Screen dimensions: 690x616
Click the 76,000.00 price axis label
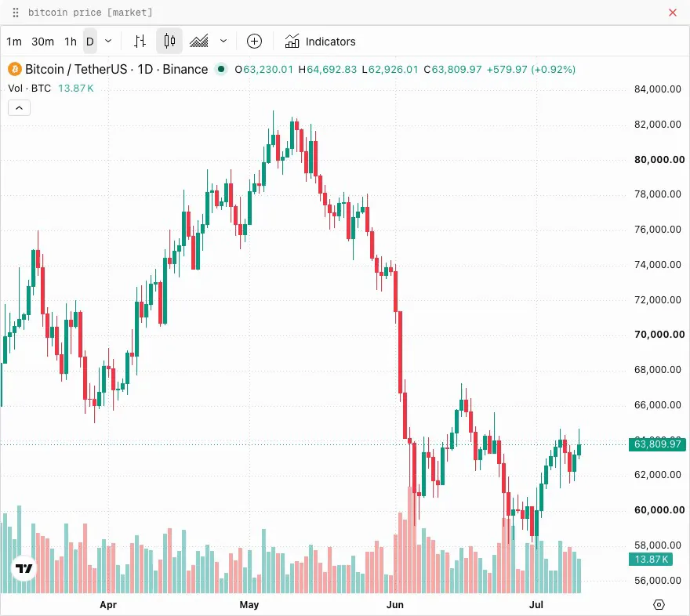tap(657, 230)
